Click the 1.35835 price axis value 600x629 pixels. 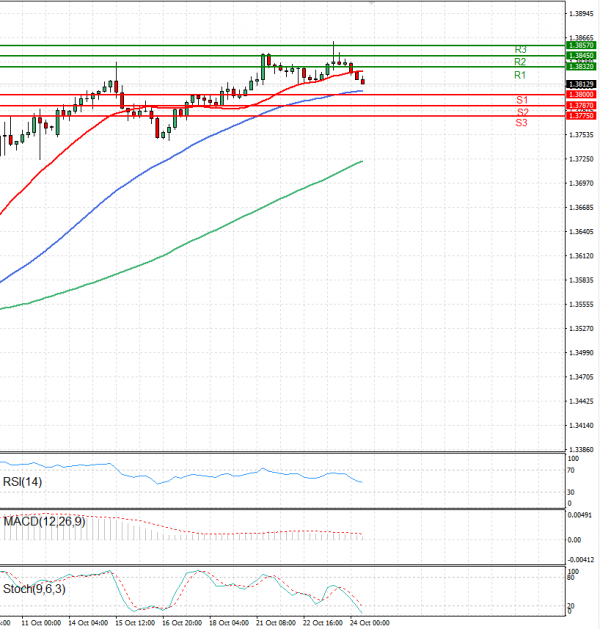tap(581, 280)
